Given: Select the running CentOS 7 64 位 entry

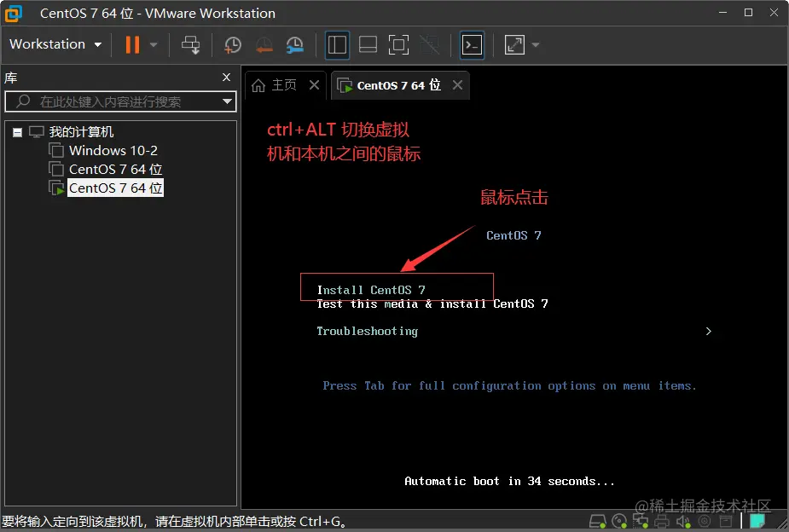Looking at the screenshot, I should point(116,188).
